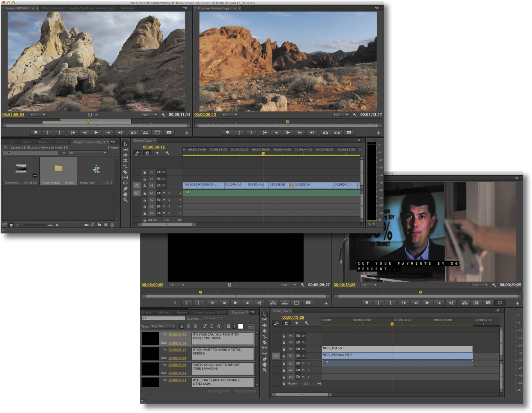This screenshot has width=532, height=413.
Task: Open wrench settings in upper Program monitor
Action: click(x=355, y=115)
